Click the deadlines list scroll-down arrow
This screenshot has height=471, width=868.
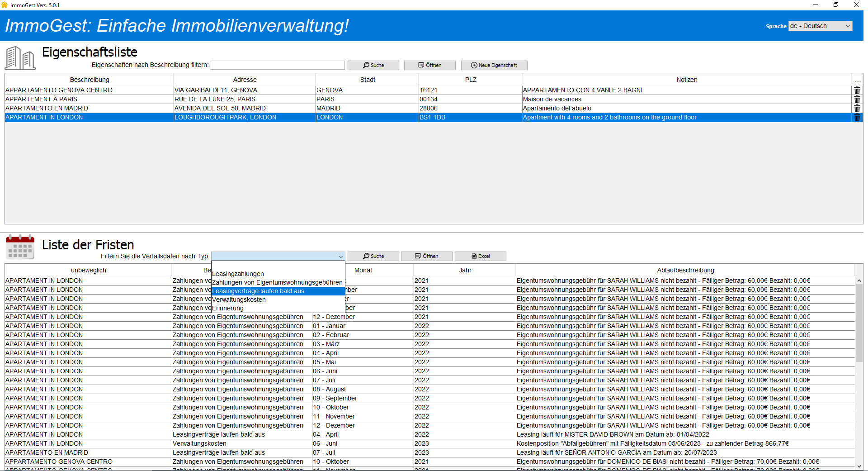[x=859, y=466]
